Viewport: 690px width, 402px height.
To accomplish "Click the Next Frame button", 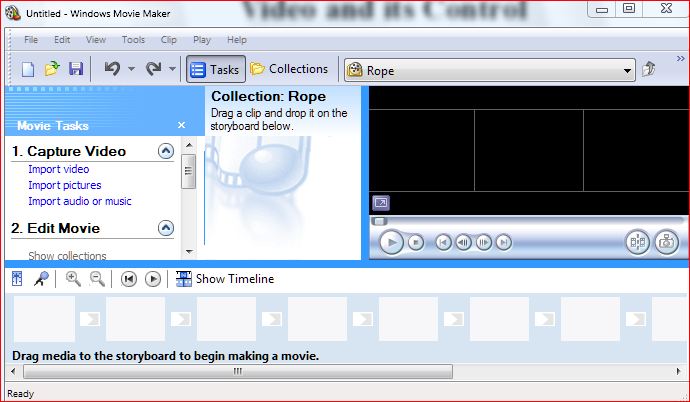I will coord(483,242).
